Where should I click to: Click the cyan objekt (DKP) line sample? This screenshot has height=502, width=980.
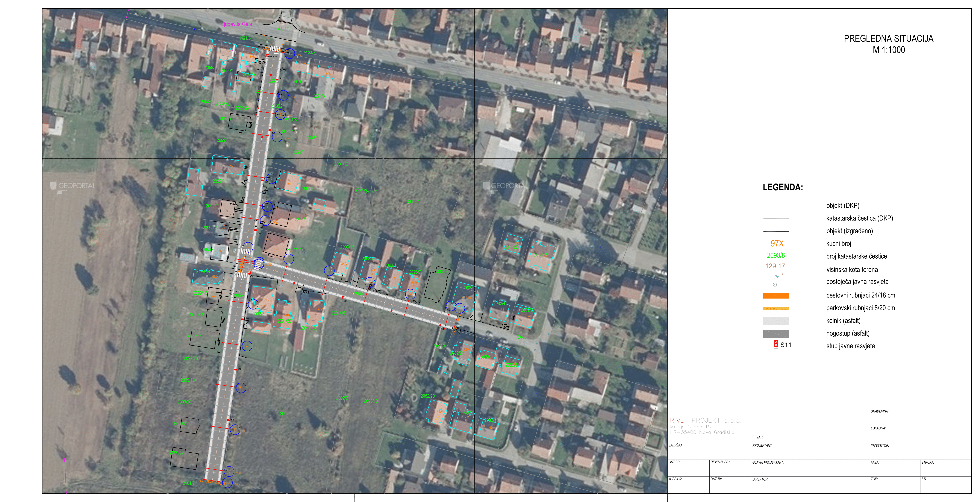776,206
